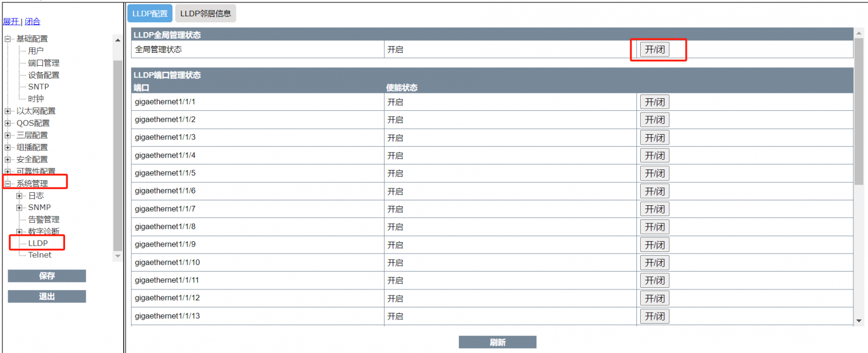Screen dimensions: 868x353
Task: Switch to the LLDP邻居信息 tab
Action: click(x=206, y=14)
